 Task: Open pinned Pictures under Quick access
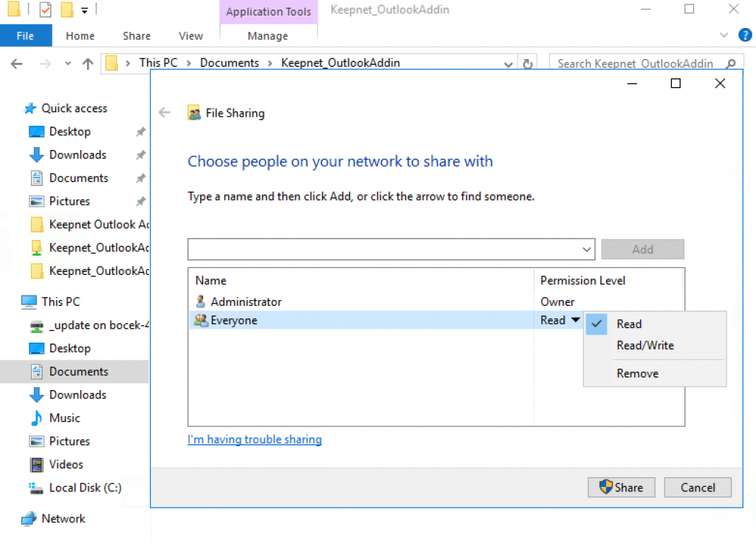(69, 201)
